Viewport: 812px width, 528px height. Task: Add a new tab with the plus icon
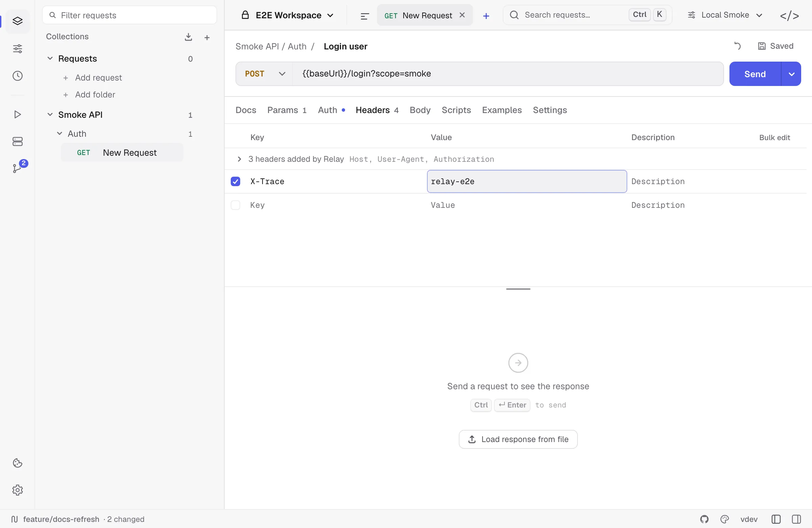tap(486, 16)
